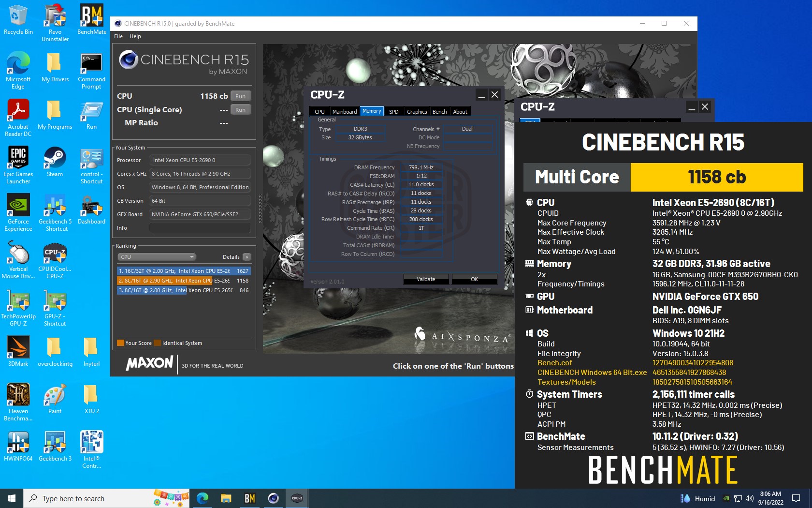Open Dashboard desktop shortcut
The image size is (812, 508).
tap(92, 209)
